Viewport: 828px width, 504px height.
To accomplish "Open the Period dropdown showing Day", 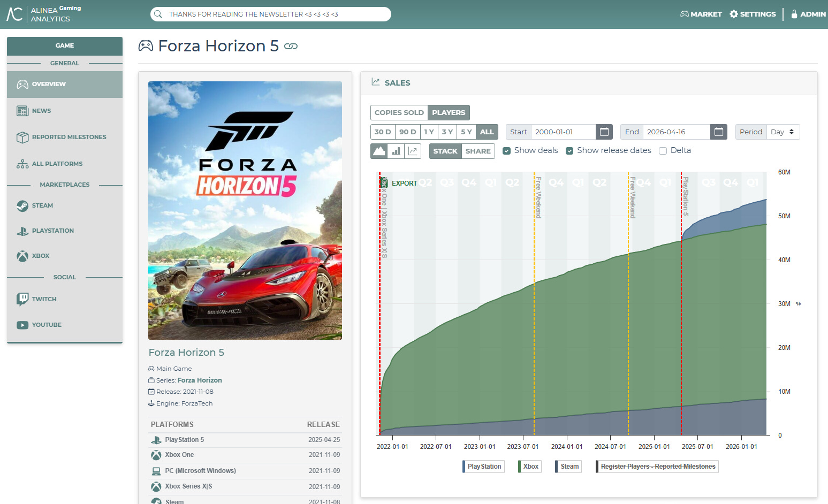I will click(783, 132).
